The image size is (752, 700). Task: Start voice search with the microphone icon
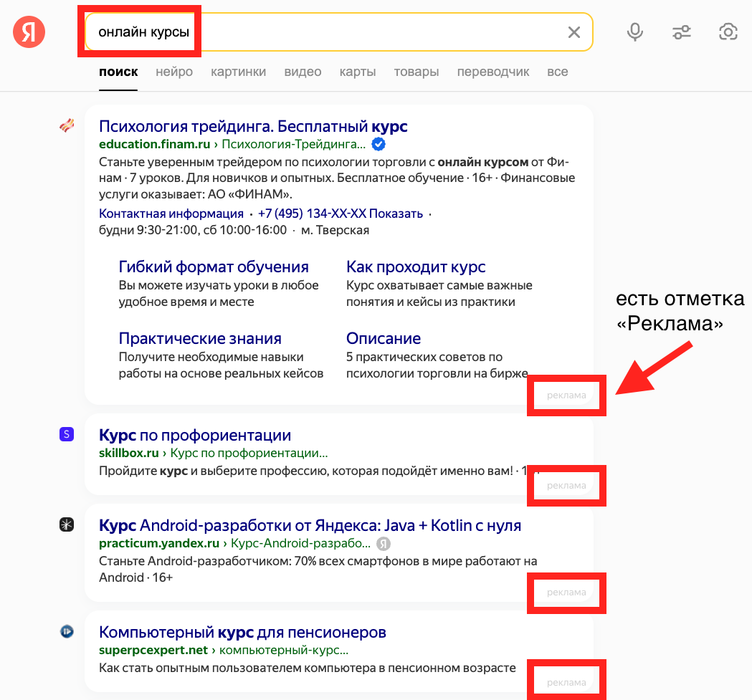(x=635, y=32)
